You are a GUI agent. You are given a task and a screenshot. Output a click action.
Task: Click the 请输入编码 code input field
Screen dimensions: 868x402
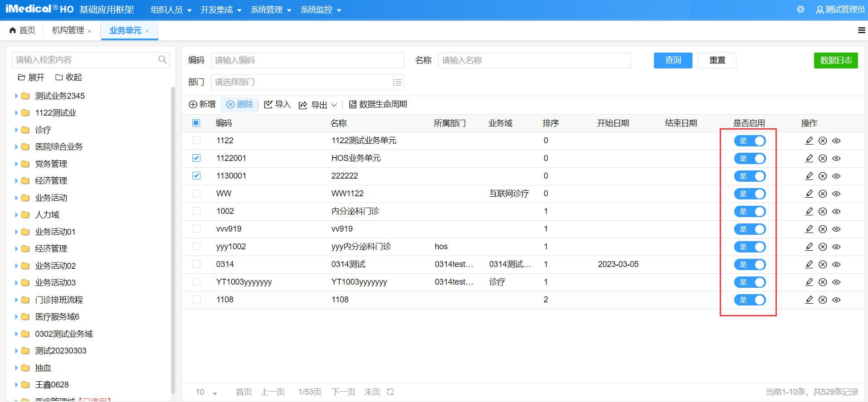(307, 60)
